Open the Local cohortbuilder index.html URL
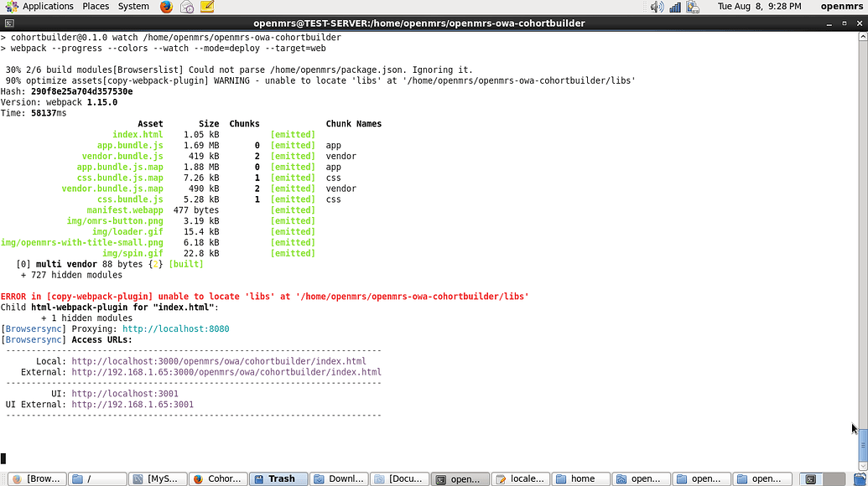868x486 pixels. [219, 361]
